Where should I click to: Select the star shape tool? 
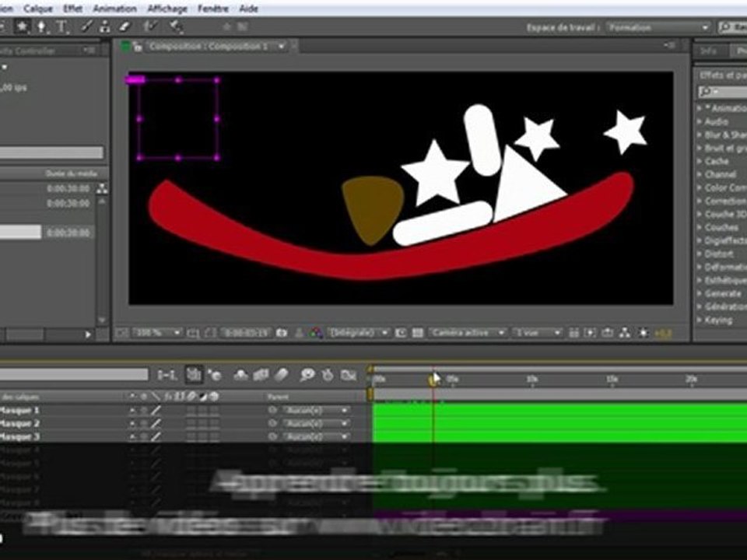coord(22,26)
